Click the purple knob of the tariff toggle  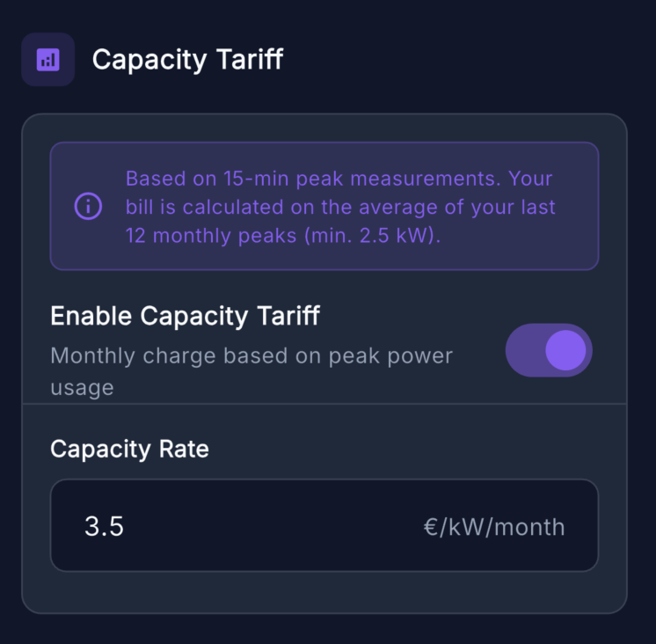(565, 350)
